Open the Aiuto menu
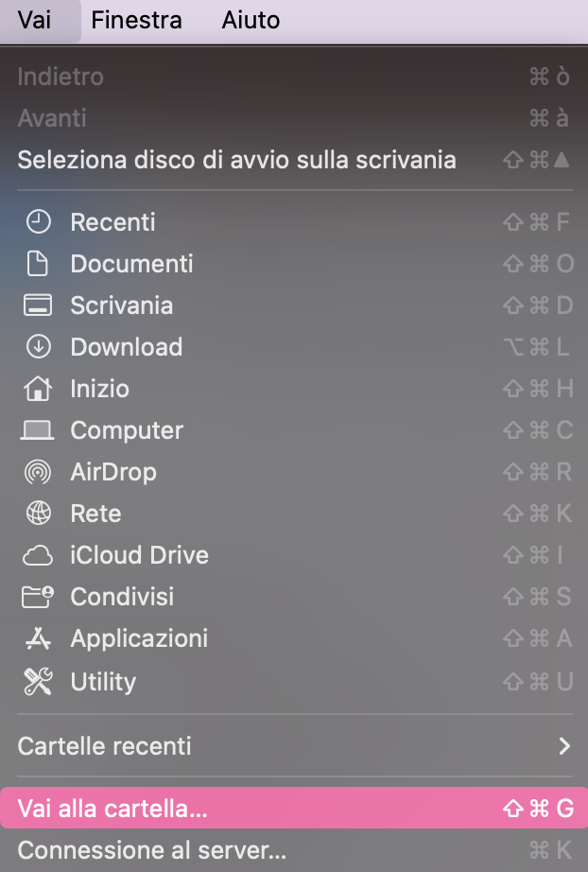Image resolution: width=588 pixels, height=872 pixels. 250,21
